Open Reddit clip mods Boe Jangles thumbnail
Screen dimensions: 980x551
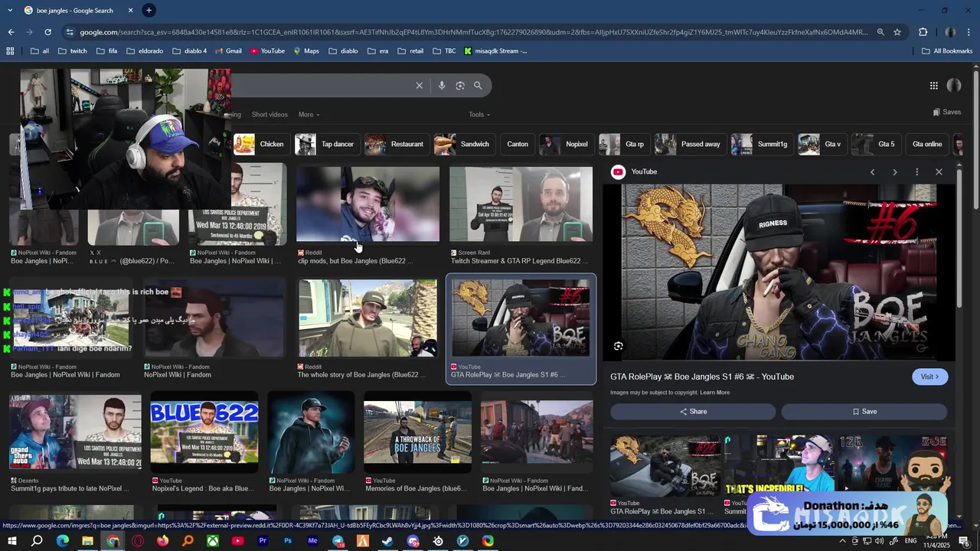(x=367, y=205)
